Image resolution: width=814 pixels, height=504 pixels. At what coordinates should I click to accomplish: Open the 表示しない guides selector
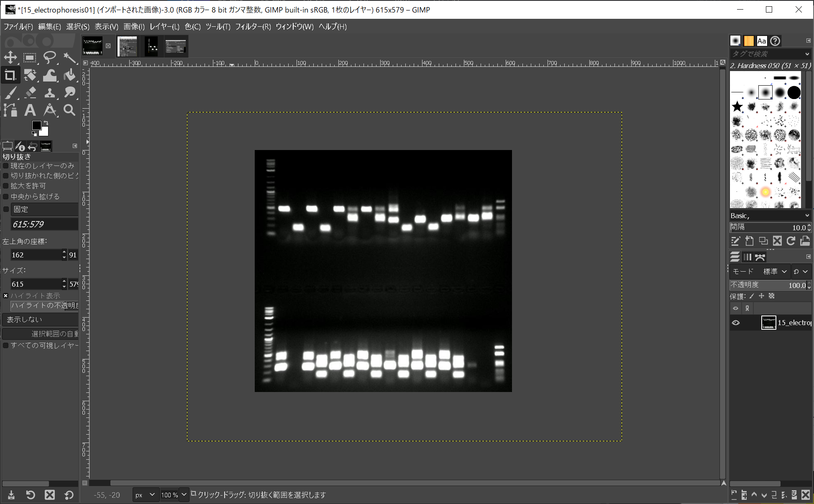coord(41,320)
